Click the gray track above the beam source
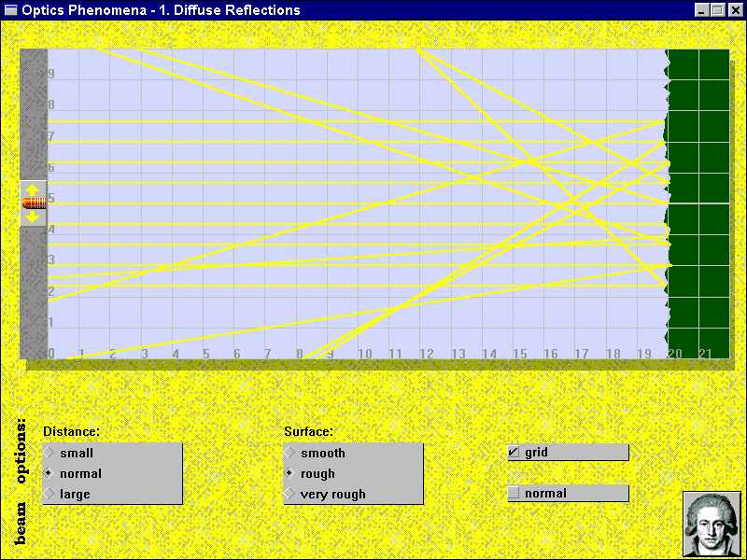747x560 pixels. click(33, 112)
